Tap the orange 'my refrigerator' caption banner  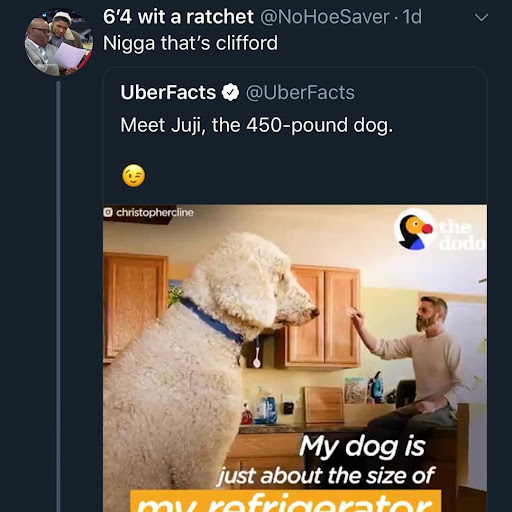point(285,501)
